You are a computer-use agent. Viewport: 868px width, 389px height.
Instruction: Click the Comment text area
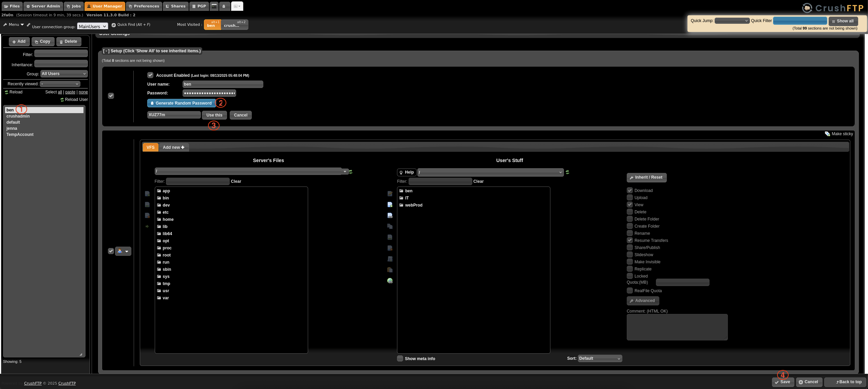[x=677, y=327]
